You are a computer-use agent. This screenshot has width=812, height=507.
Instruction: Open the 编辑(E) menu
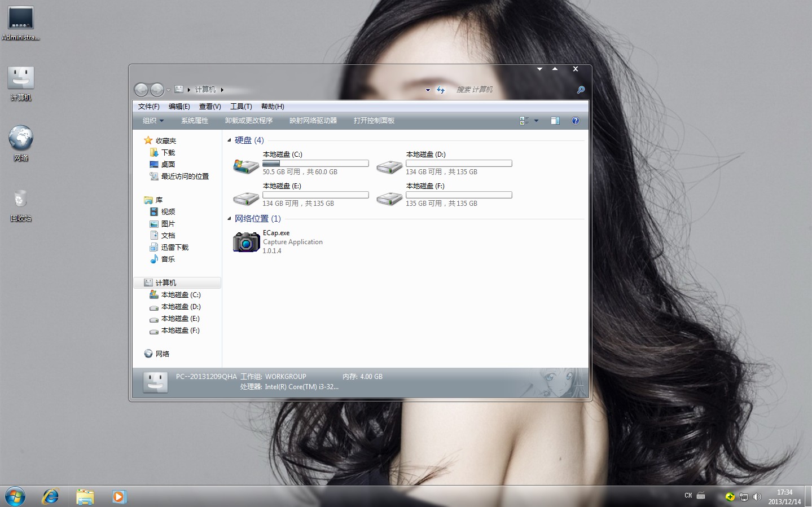click(179, 107)
